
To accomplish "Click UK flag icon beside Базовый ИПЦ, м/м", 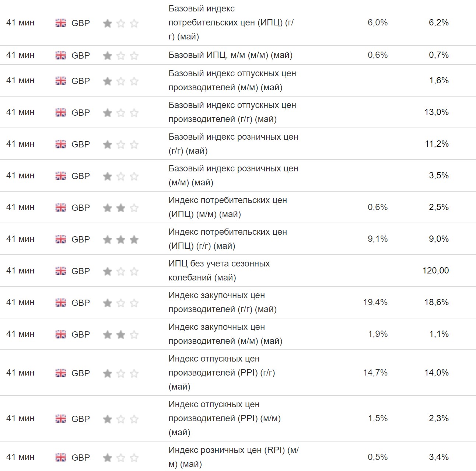I will pyautogui.click(x=60, y=55).
